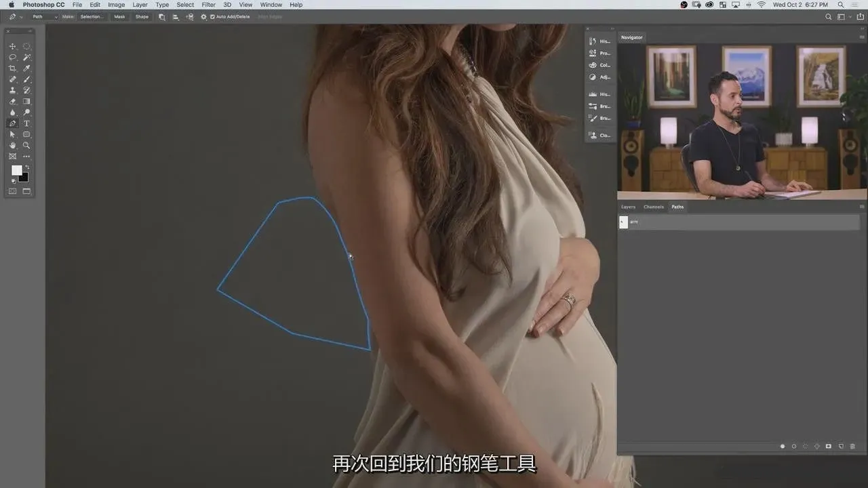Click the foreground color swatch

coord(16,171)
